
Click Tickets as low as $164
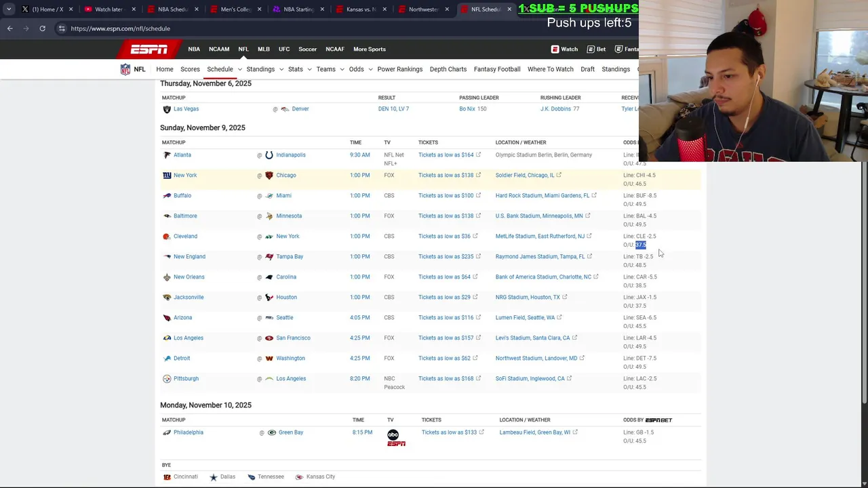[446, 155]
